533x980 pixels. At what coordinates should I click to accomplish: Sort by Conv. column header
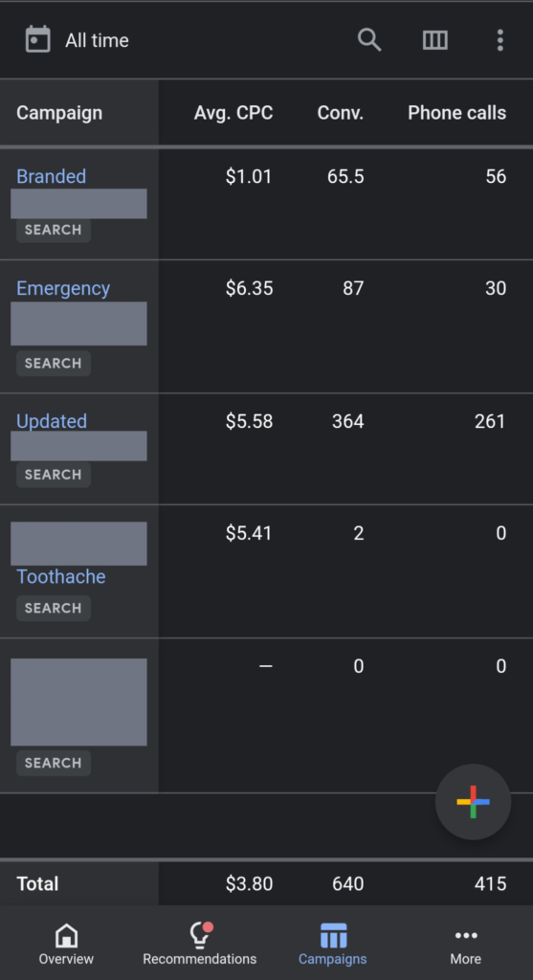pyautogui.click(x=341, y=113)
